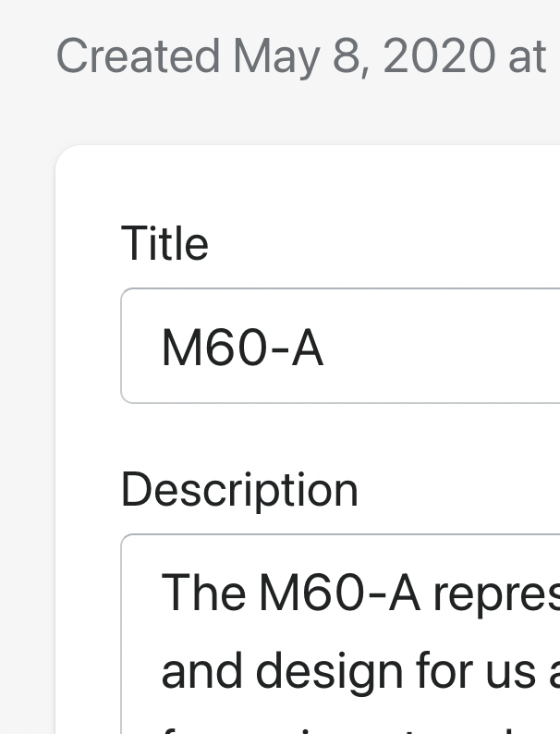Click the word 'and' in Description
Screen dimensions: 560x734
click(x=202, y=670)
